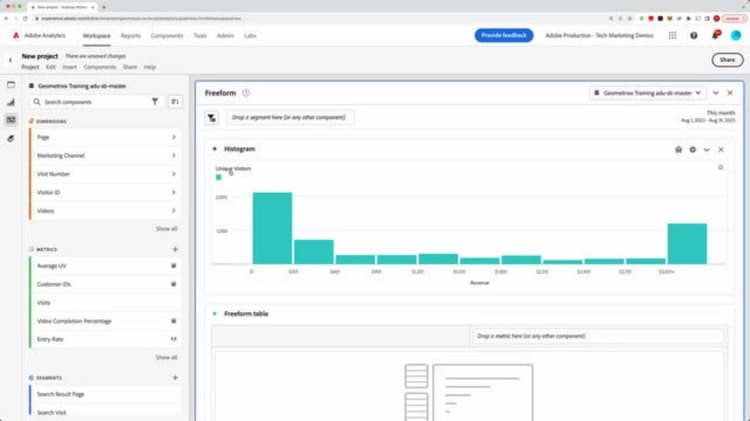Open the Edit menu
This screenshot has width=750, height=421.
(x=51, y=67)
